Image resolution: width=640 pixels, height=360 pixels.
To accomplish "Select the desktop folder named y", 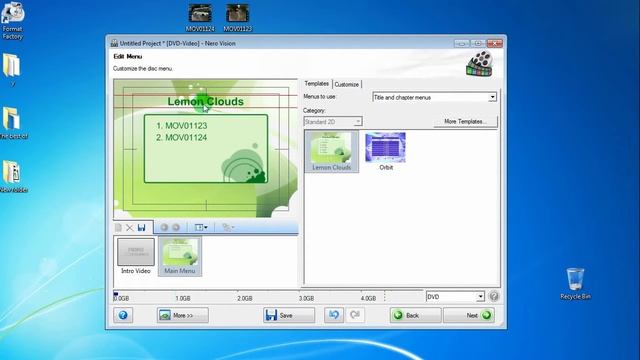I will tap(12, 69).
